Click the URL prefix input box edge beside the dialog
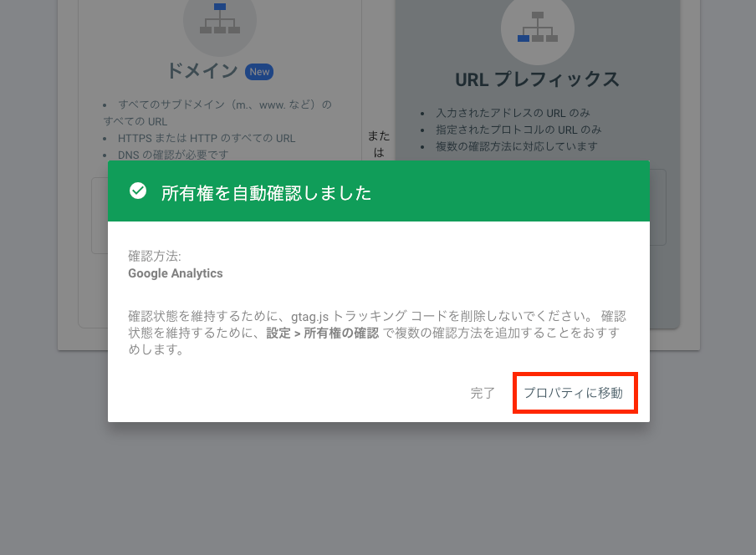Screen dimensions: 756x555 coord(658,207)
